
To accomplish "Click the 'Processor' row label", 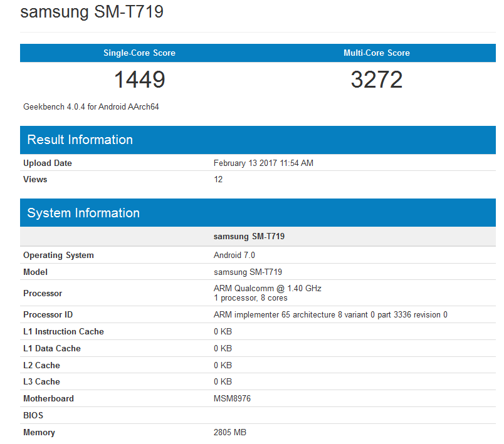I will pos(43,294).
